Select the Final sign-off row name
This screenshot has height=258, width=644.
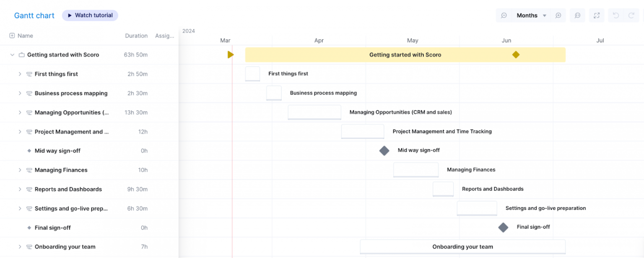pos(53,228)
